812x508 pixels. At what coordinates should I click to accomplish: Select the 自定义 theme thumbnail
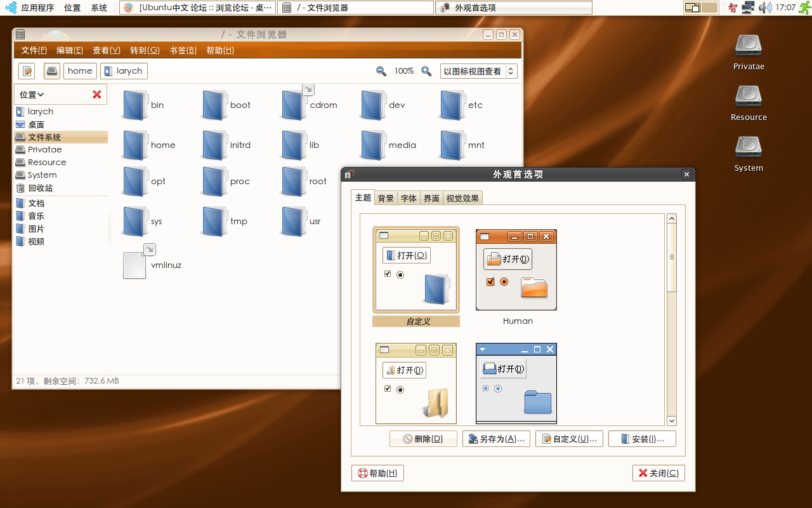click(416, 270)
